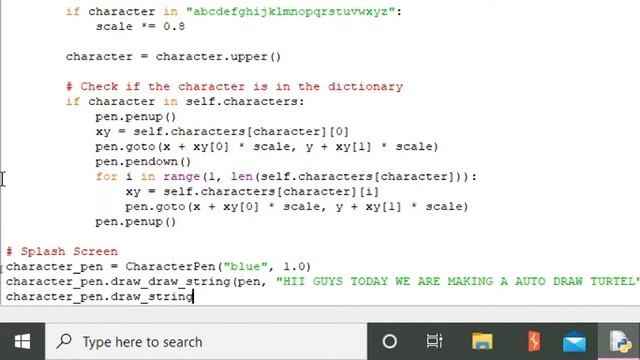Click the "if character in self.characters:" line

pos(185,102)
